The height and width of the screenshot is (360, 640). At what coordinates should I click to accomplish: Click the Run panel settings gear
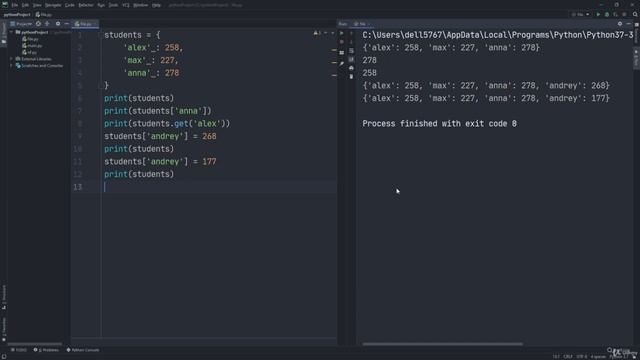tap(620, 24)
